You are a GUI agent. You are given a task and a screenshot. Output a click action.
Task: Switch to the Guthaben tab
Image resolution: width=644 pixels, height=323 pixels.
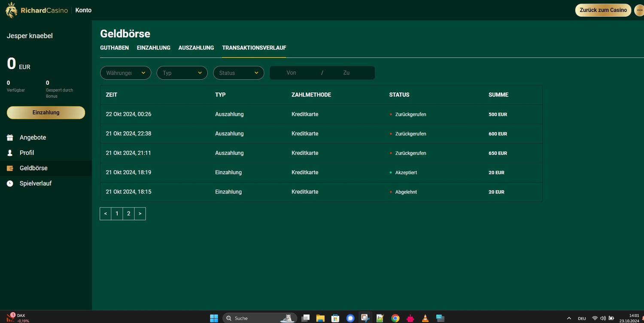coord(114,48)
